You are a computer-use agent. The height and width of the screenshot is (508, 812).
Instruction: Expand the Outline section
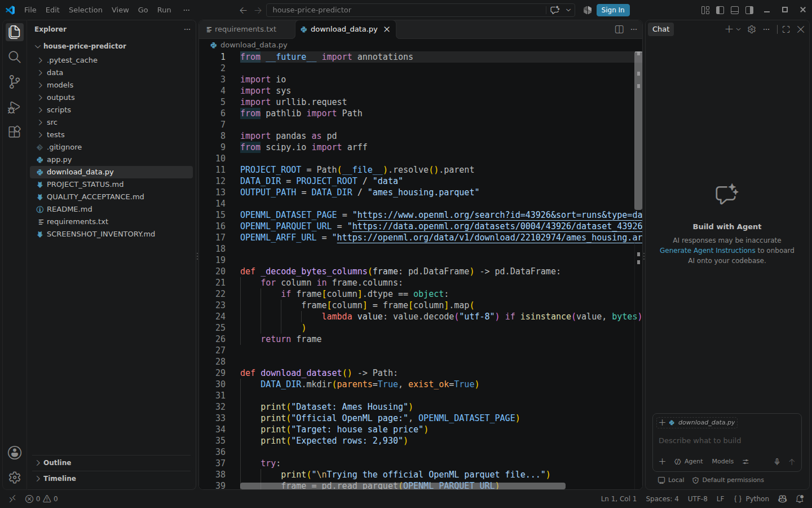click(x=111, y=463)
